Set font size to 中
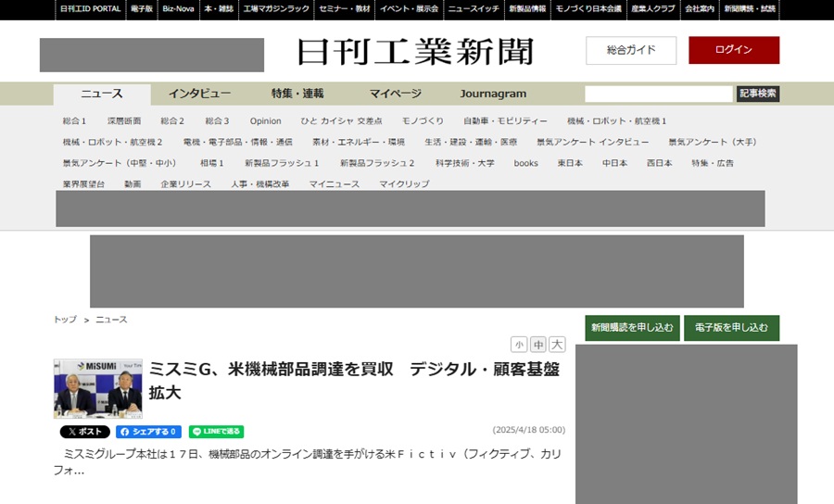The image size is (834, 504). (x=538, y=345)
